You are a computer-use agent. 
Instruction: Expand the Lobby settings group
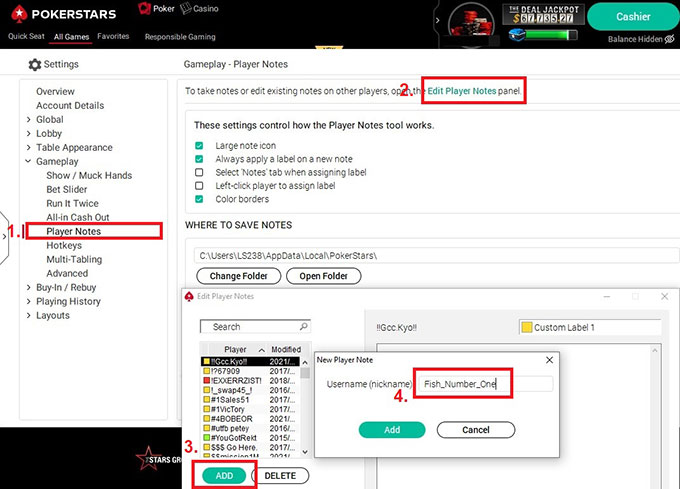(x=29, y=134)
